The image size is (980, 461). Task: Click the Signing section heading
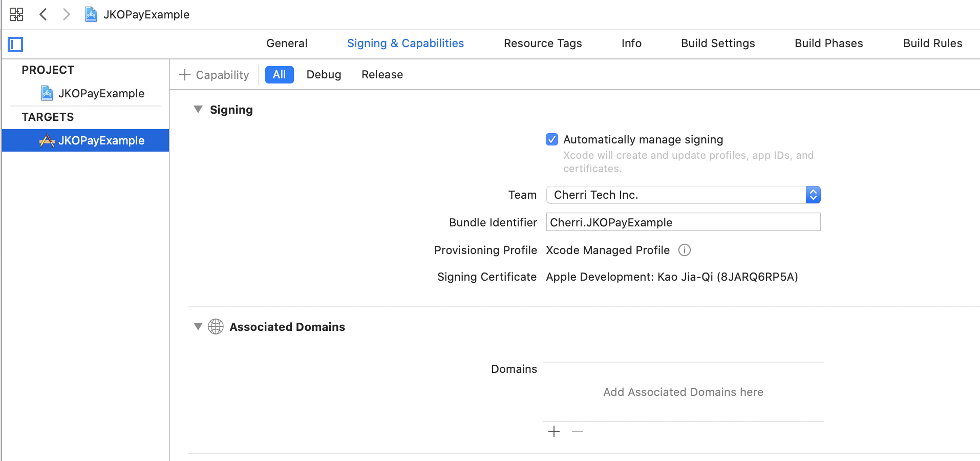click(231, 110)
